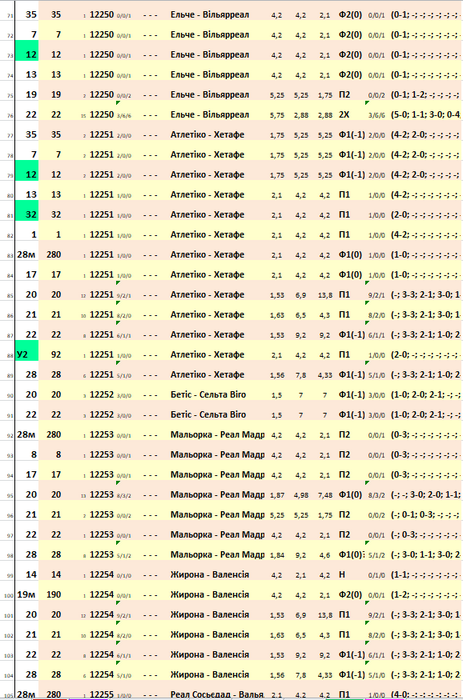
Task: Click the 8/3/2 cell beside Ф1(0) row 95
Action: tap(376, 496)
